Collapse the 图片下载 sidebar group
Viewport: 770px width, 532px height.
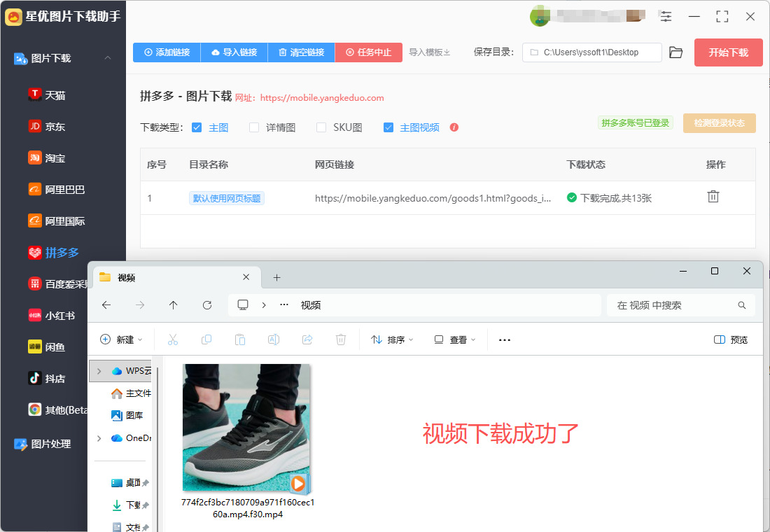[108, 58]
